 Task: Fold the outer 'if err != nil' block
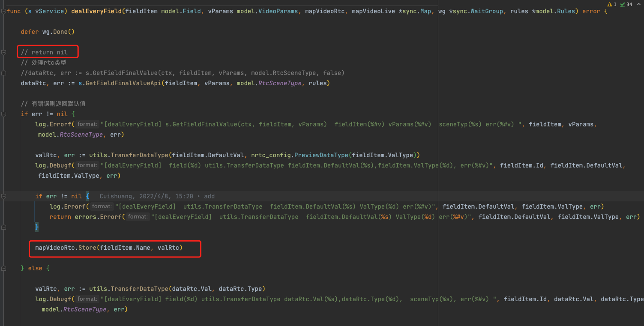3,114
